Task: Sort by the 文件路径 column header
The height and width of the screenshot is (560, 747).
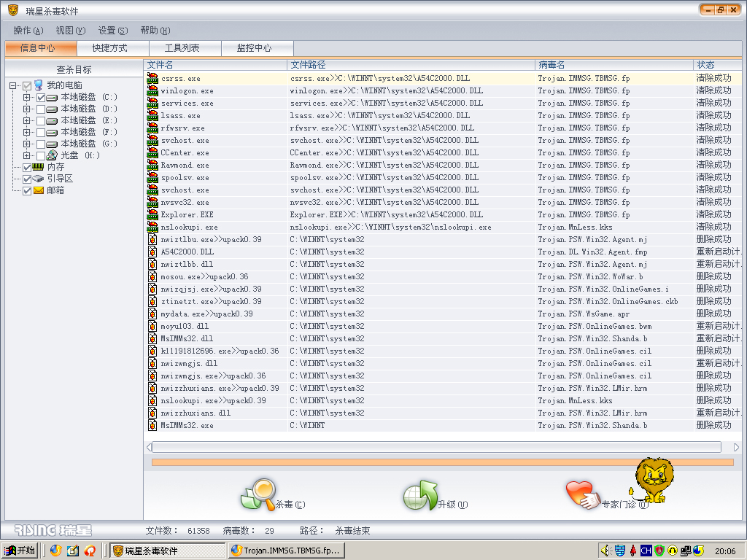Action: click(411, 65)
